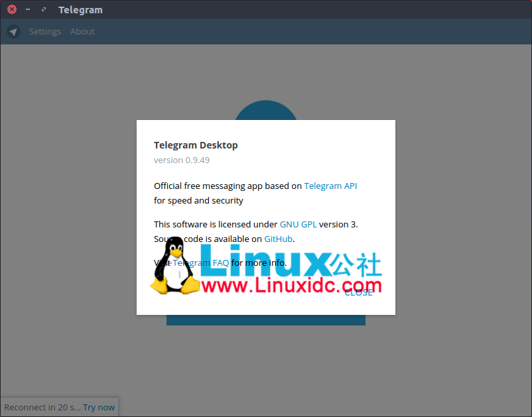The image size is (532, 417).
Task: Select the 'version 0.9.49' text
Action: pos(182,160)
